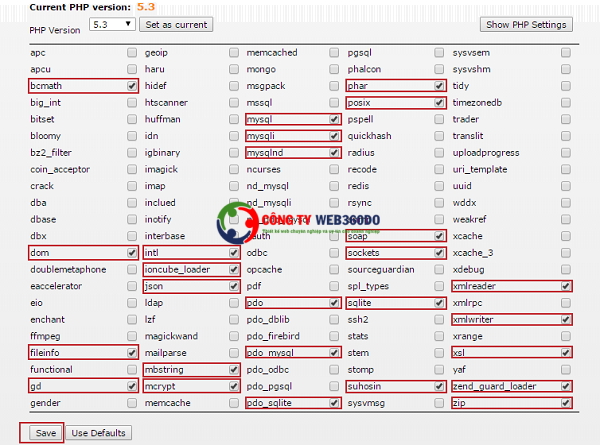Toggle the gd extension checkbox
This screenshot has height=445, width=600.
pyautogui.click(x=132, y=386)
